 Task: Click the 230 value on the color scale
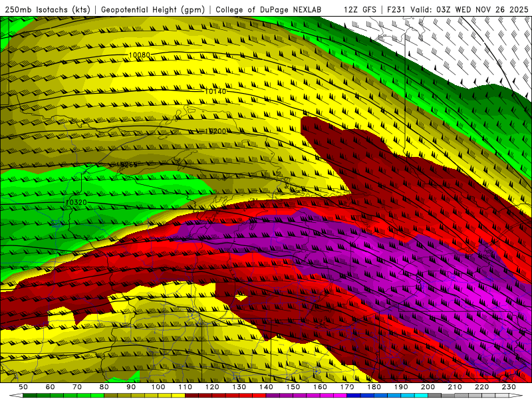(509, 387)
